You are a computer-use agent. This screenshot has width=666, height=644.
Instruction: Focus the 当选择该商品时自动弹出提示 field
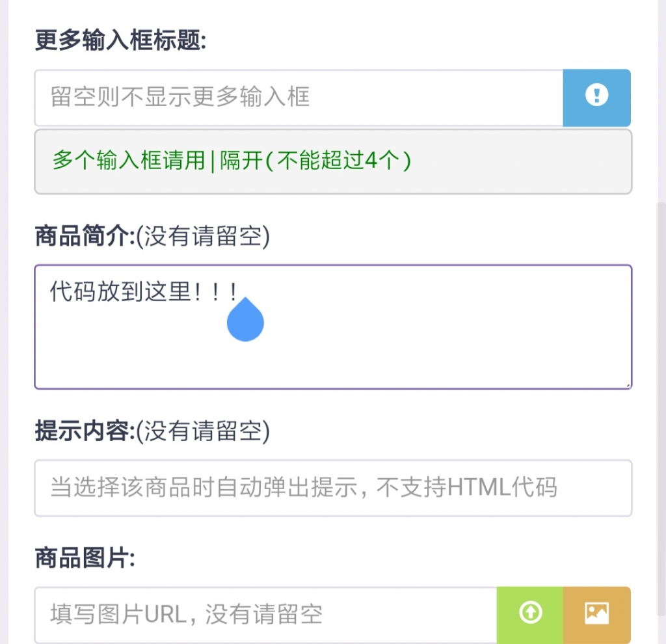coord(333,488)
